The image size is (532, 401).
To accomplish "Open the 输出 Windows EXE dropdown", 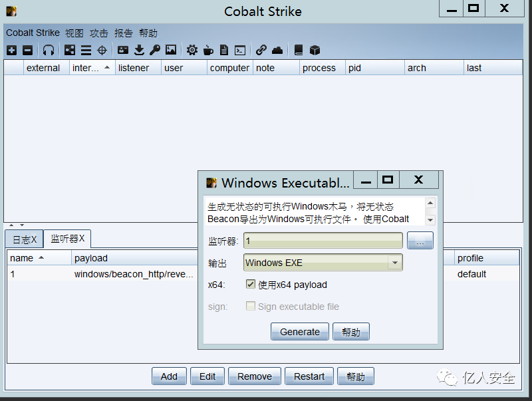I will point(323,263).
